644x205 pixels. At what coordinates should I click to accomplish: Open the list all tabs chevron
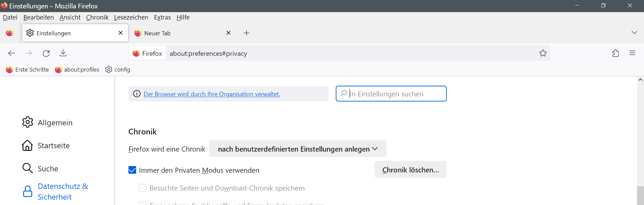pyautogui.click(x=634, y=33)
